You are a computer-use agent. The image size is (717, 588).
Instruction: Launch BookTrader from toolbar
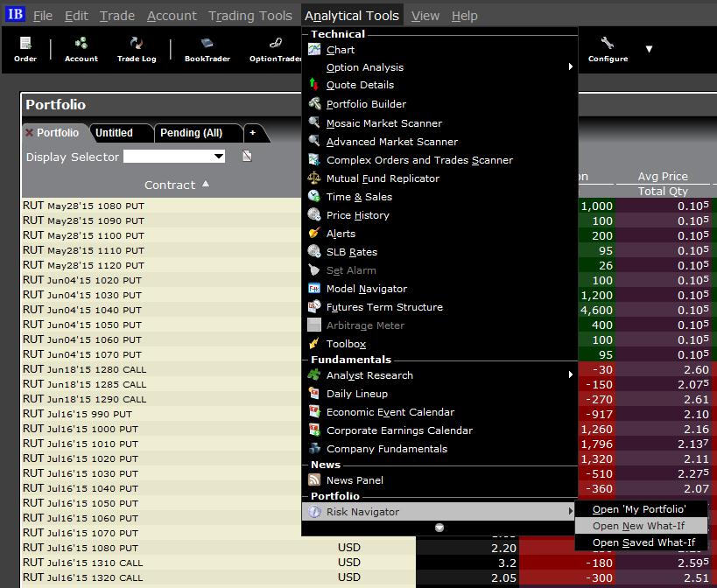tap(207, 49)
